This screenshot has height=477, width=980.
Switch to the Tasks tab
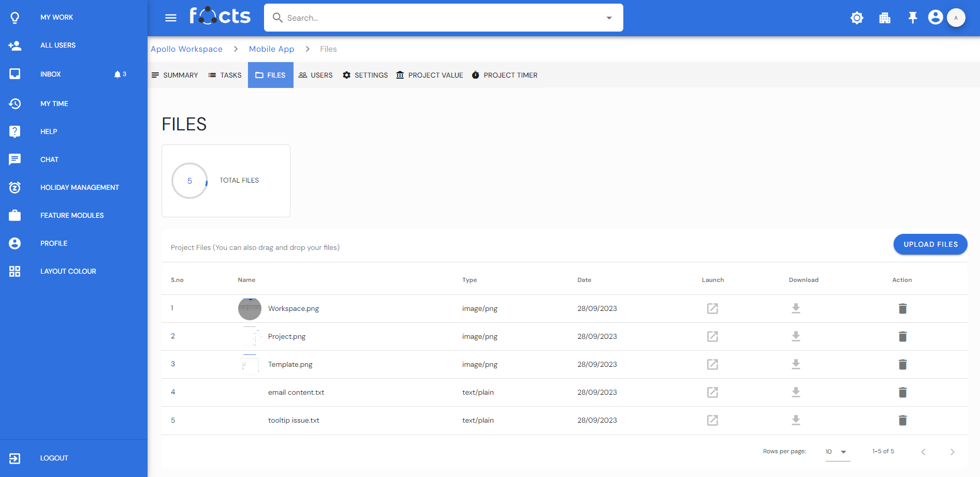(225, 75)
